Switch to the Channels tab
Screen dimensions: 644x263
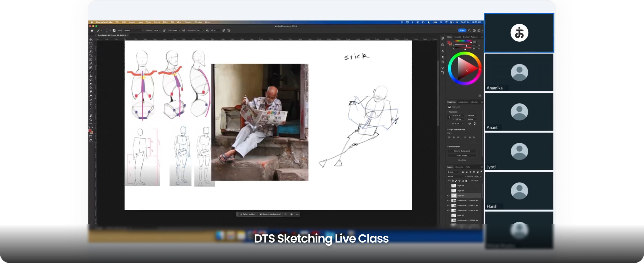tap(459, 167)
